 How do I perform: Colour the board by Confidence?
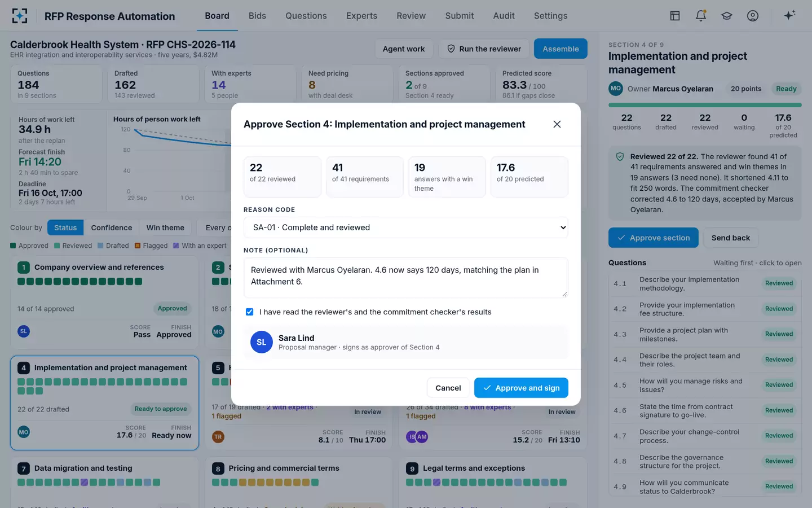pyautogui.click(x=112, y=227)
